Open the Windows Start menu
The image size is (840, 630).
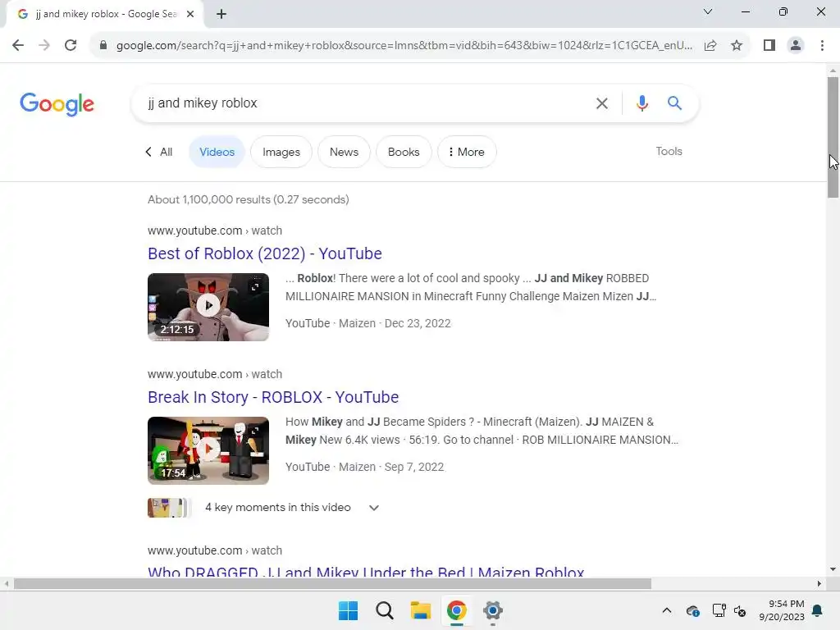pos(348,610)
